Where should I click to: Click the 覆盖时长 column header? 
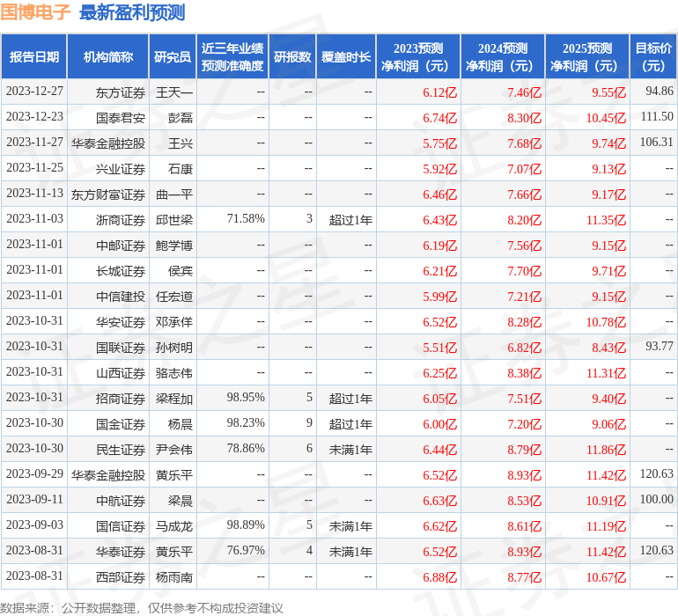(346, 56)
